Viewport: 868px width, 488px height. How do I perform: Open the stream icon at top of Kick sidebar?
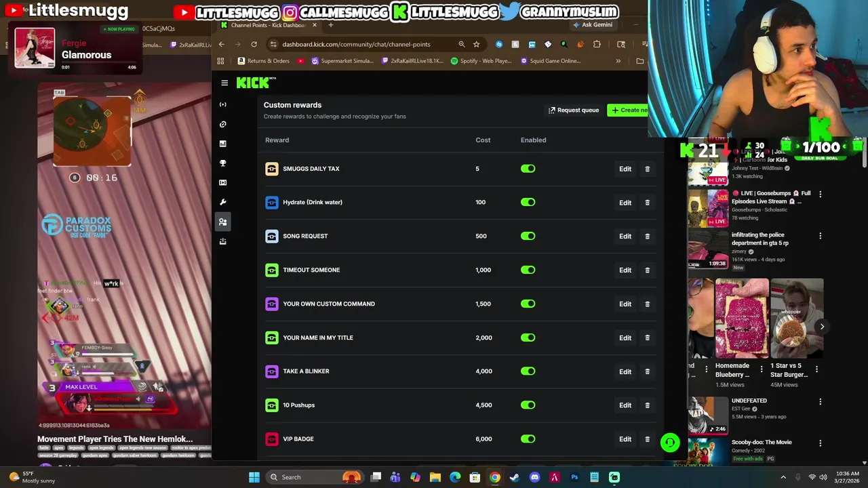coord(223,104)
